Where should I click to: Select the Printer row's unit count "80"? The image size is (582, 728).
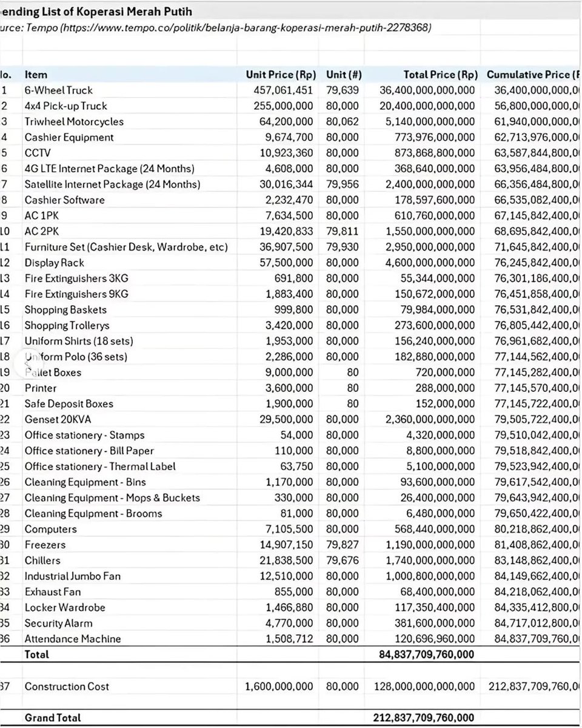pos(353,388)
